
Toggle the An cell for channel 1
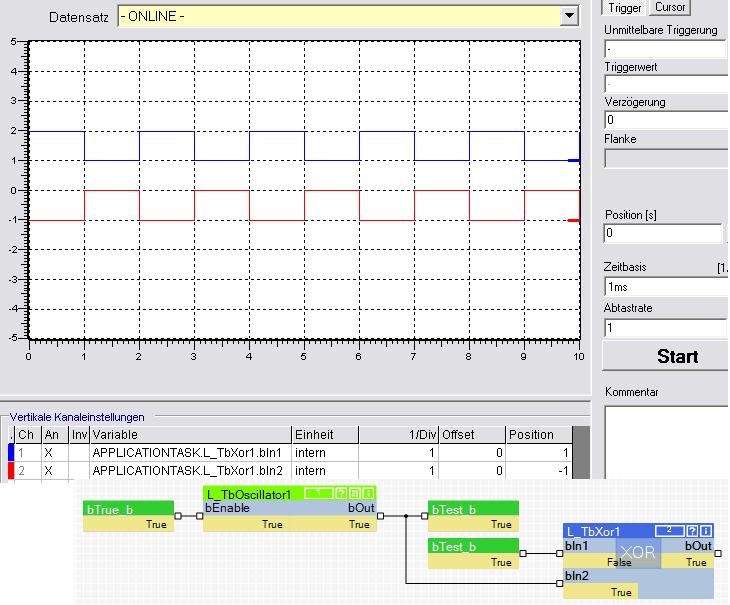[x=50, y=452]
